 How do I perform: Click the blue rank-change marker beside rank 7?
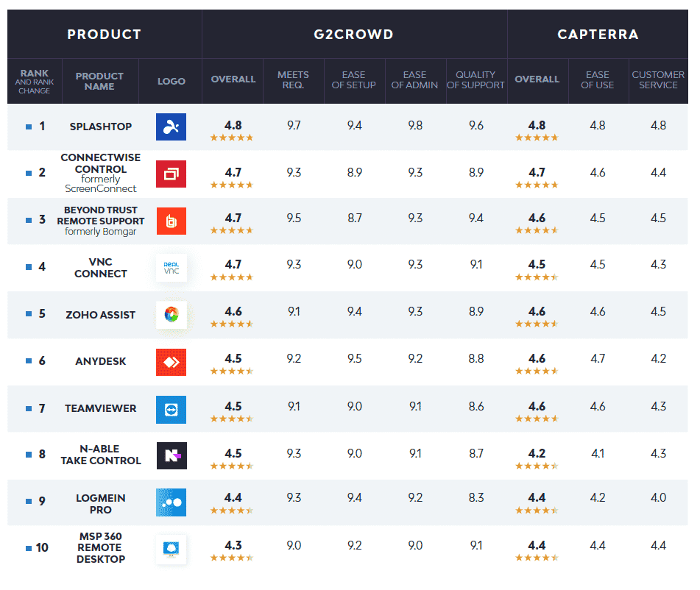pyautogui.click(x=29, y=408)
